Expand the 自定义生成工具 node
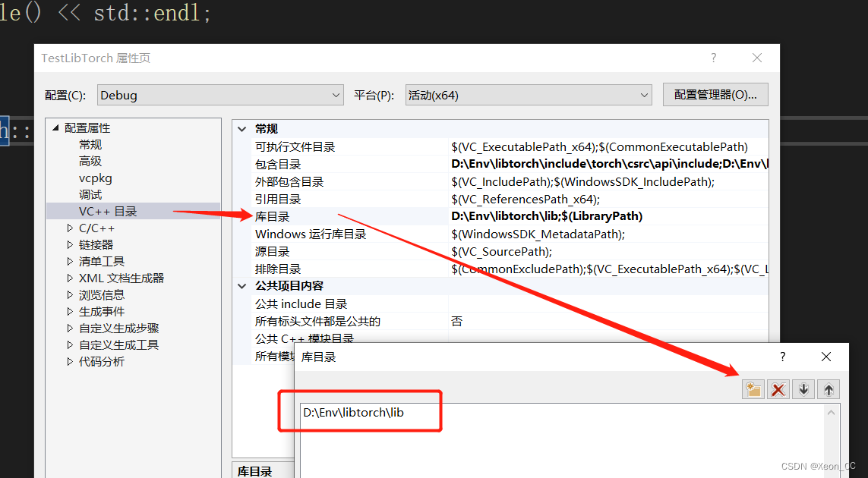Image resolution: width=868 pixels, height=478 pixels. click(70, 344)
